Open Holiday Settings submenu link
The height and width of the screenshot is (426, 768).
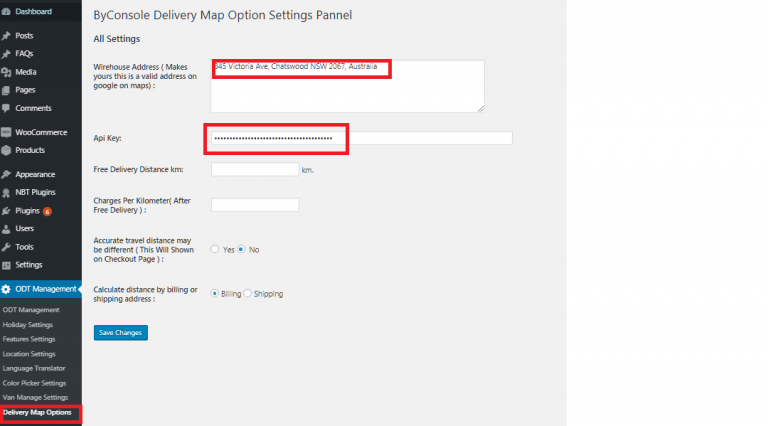point(28,324)
